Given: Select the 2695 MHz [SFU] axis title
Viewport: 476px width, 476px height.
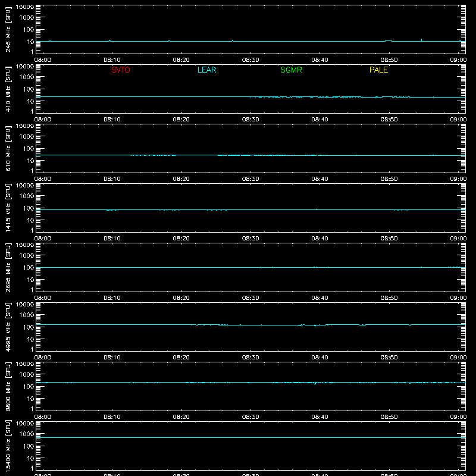Looking at the screenshot, I should [8, 267].
